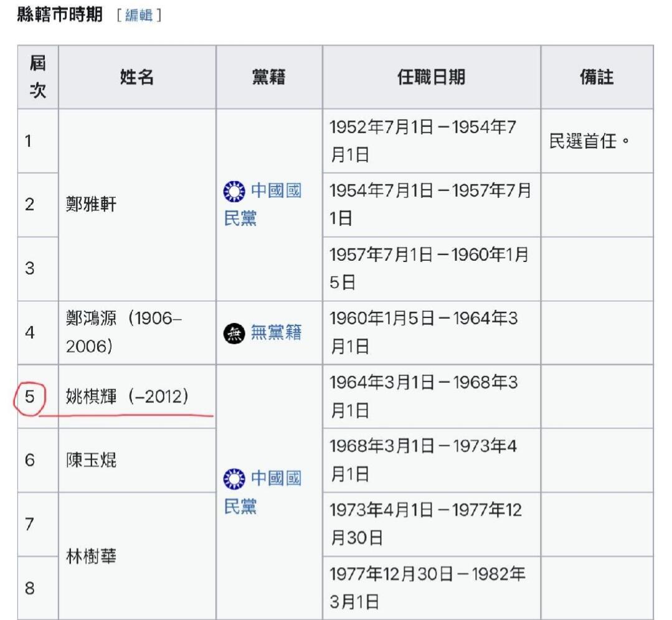672x620 pixels.
Task: Click the 縣轄市時期 section heading
Action: click(x=59, y=16)
